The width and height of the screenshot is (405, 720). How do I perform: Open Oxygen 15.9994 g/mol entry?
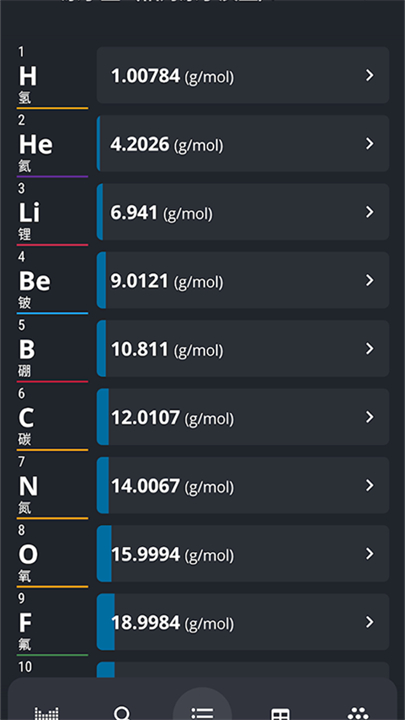[243, 554]
